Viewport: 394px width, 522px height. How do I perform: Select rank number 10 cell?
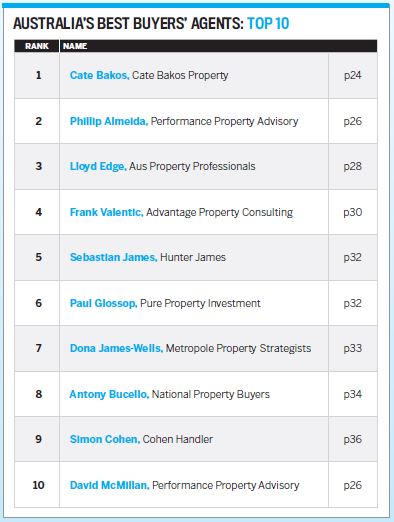tap(38, 485)
